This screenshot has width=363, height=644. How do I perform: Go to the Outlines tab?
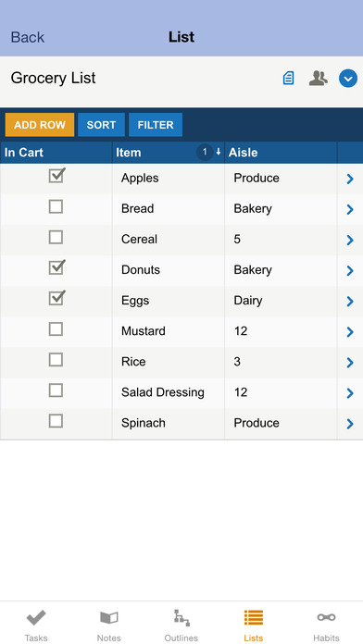click(181, 625)
